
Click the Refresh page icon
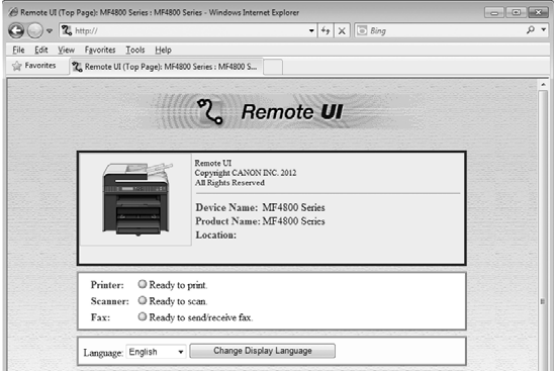coord(325,31)
